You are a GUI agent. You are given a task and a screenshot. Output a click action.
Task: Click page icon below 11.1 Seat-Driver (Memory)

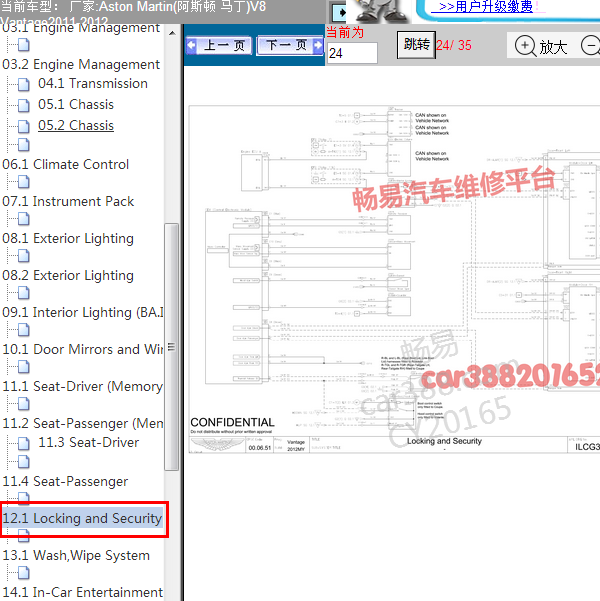pos(24,404)
